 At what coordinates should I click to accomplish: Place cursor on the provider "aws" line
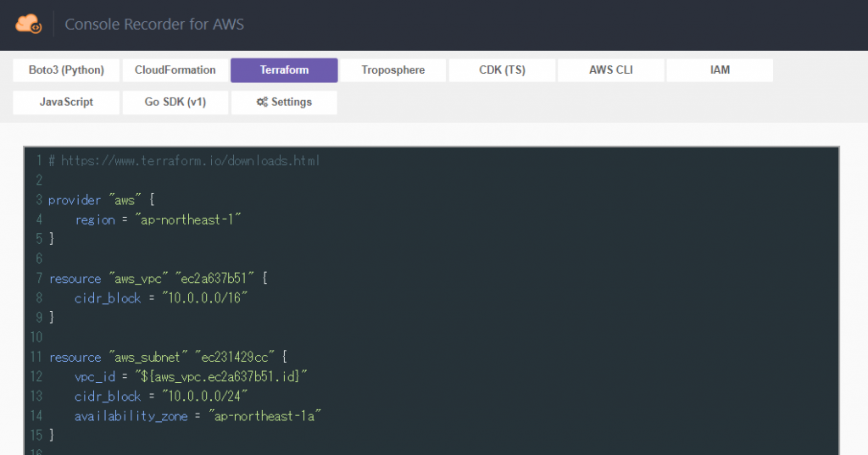tap(102, 200)
